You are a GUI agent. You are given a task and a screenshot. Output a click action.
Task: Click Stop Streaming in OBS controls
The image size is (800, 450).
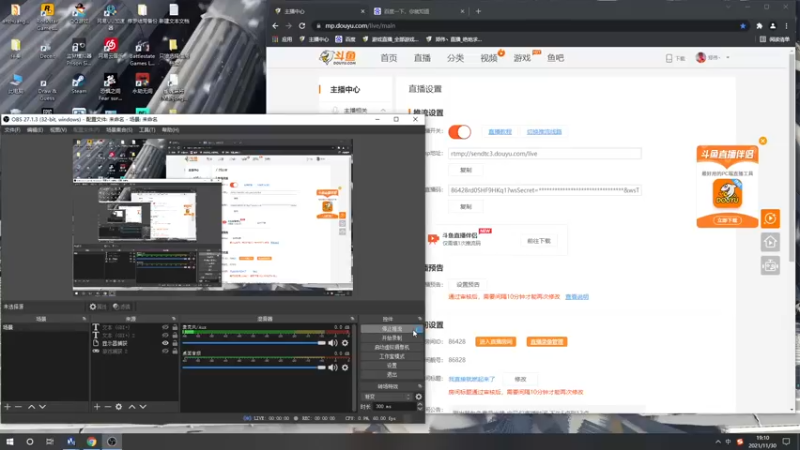(391, 329)
